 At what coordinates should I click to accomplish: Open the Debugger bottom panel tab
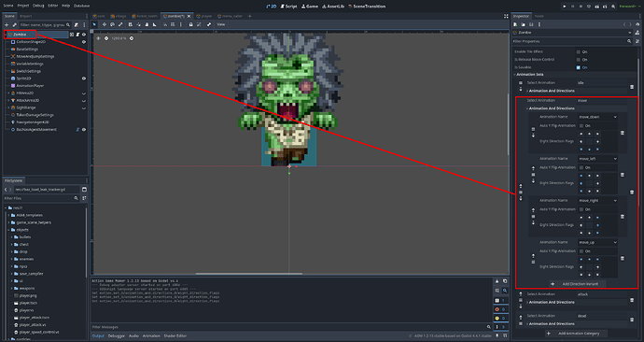(x=117, y=335)
